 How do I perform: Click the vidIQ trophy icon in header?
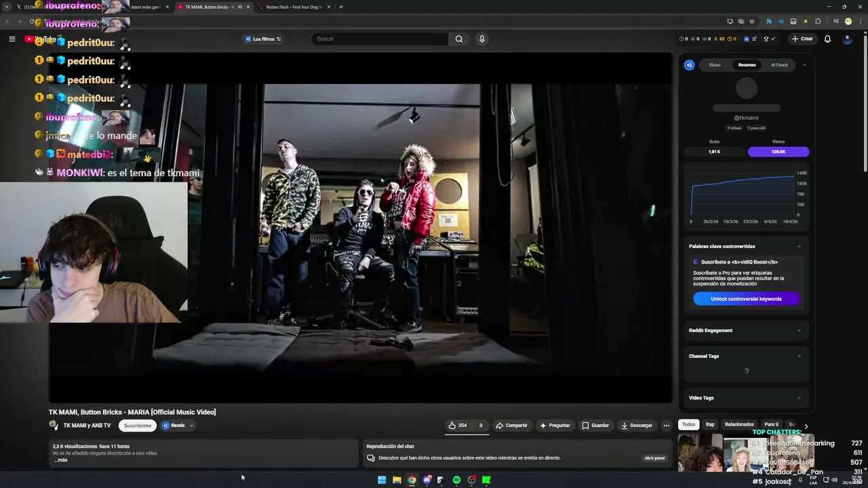(766, 39)
